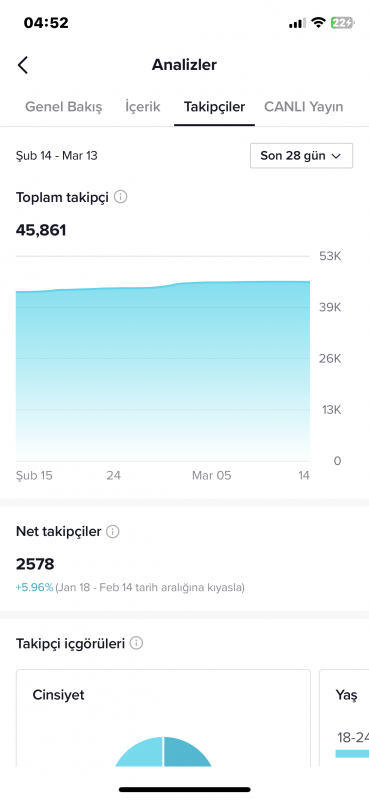Tap the 45,861 total follower count
The height and width of the screenshot is (800, 369).
(41, 230)
